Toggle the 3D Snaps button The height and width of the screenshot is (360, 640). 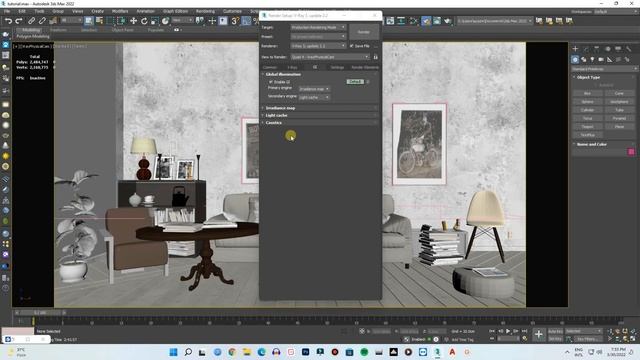coord(235,21)
